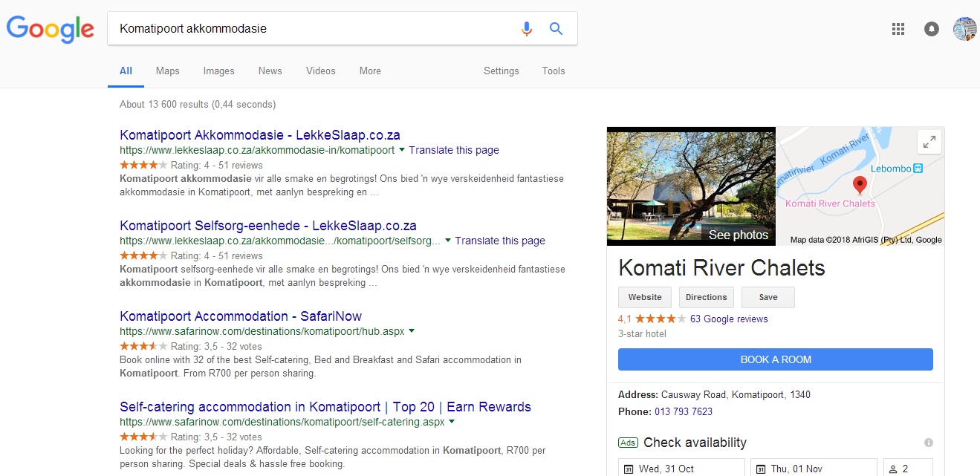The width and height of the screenshot is (980, 476).
Task: View the Komati River Chalets photo
Action: point(691,186)
